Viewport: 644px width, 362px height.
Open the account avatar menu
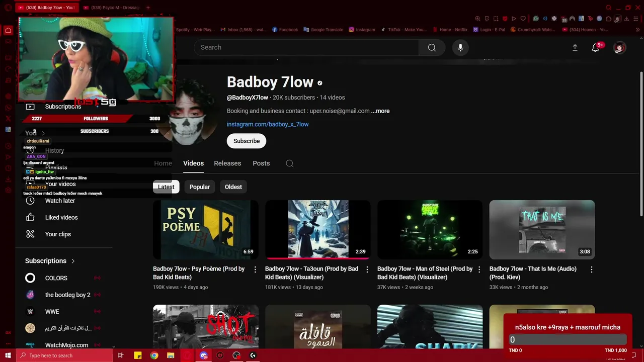(x=619, y=47)
